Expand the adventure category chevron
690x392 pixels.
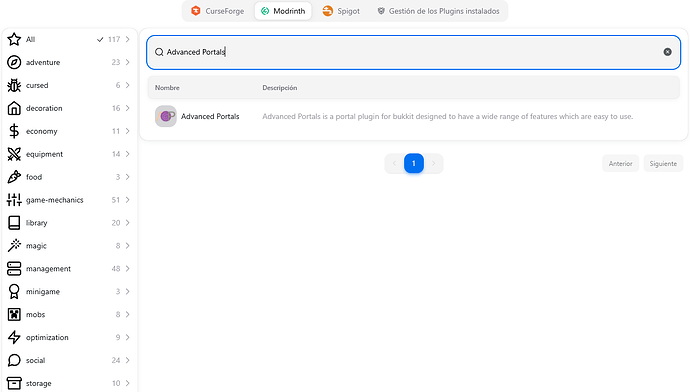coord(127,62)
